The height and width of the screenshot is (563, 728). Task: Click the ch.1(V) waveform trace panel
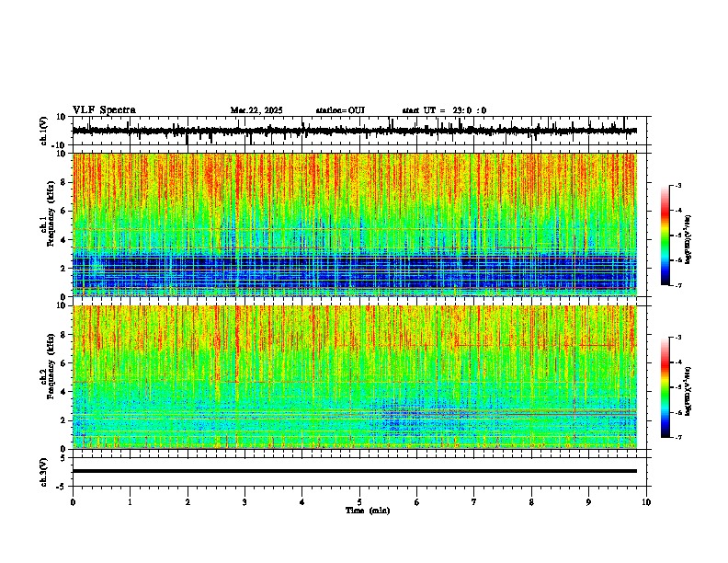coord(361,131)
